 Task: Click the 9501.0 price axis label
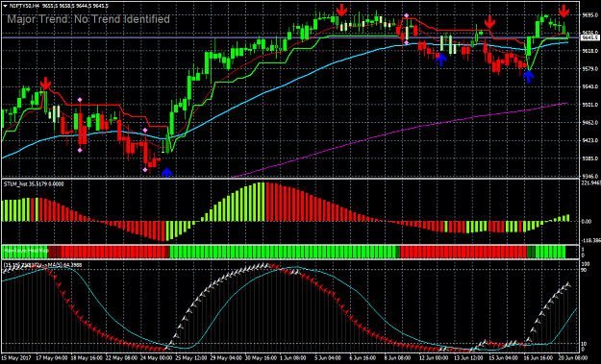(590, 105)
